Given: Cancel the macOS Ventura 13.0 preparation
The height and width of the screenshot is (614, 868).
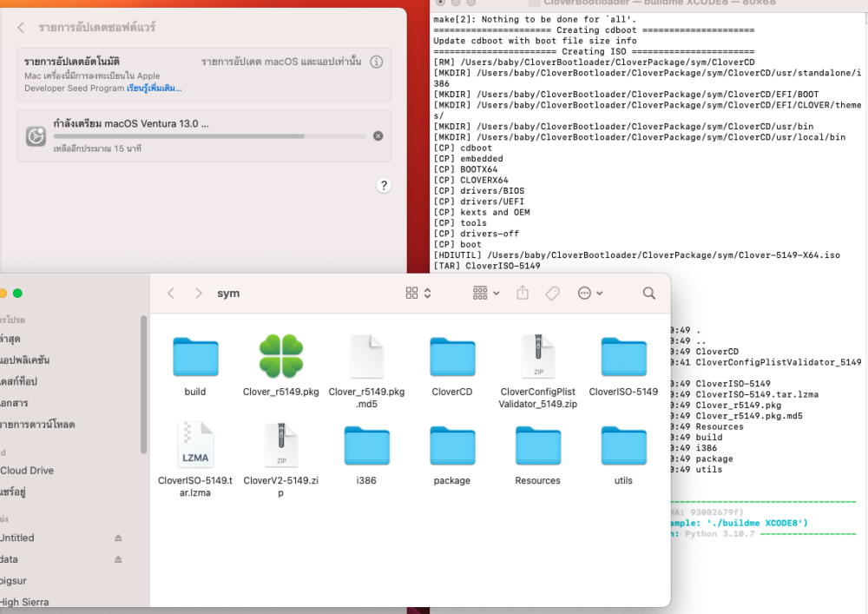Looking at the screenshot, I should click(378, 135).
